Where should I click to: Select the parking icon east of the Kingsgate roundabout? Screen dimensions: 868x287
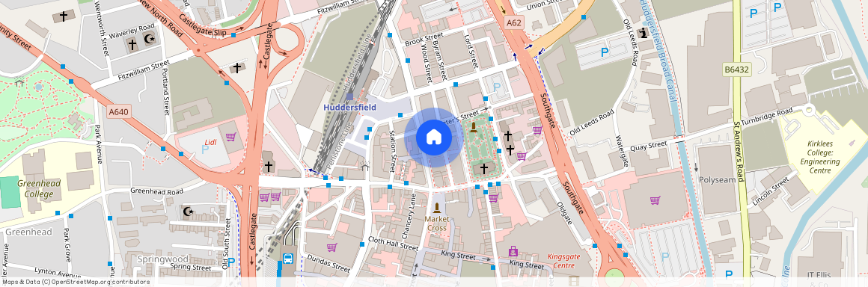pyautogui.click(x=664, y=256)
